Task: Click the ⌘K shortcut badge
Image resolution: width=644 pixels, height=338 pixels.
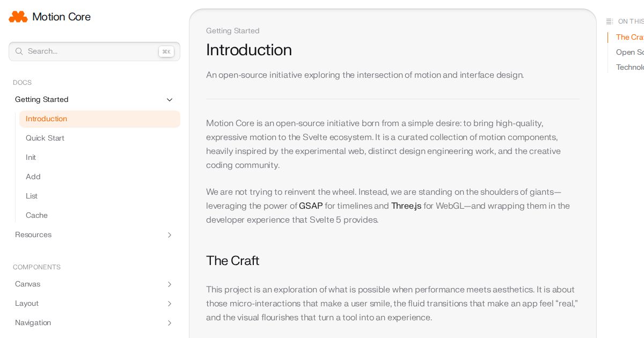Action: (166, 52)
